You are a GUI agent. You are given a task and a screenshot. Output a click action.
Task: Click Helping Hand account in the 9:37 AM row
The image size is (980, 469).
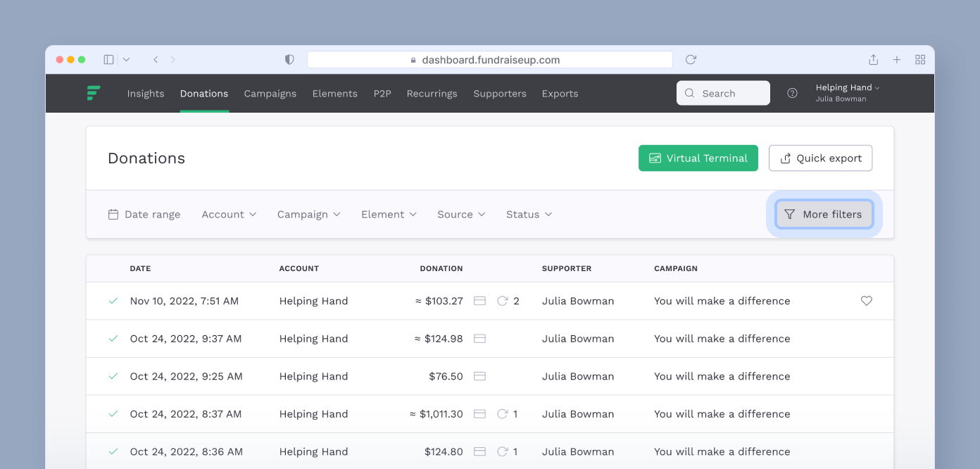[x=313, y=339]
